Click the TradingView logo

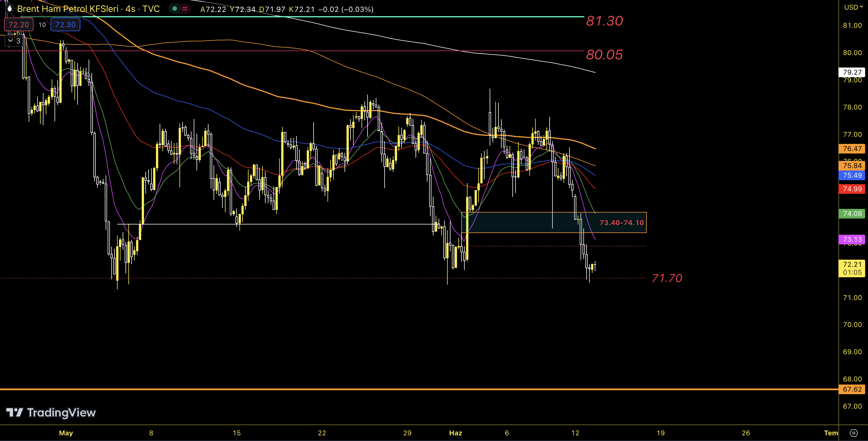click(51, 412)
